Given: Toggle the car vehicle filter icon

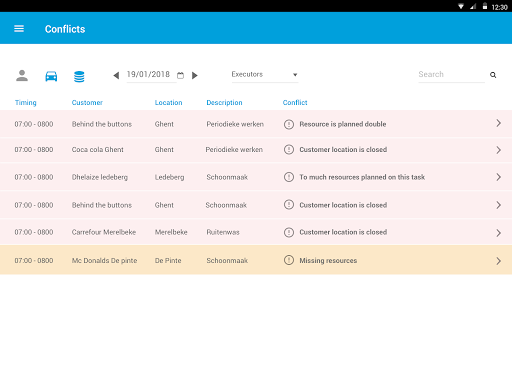Looking at the screenshot, I should pyautogui.click(x=51, y=76).
